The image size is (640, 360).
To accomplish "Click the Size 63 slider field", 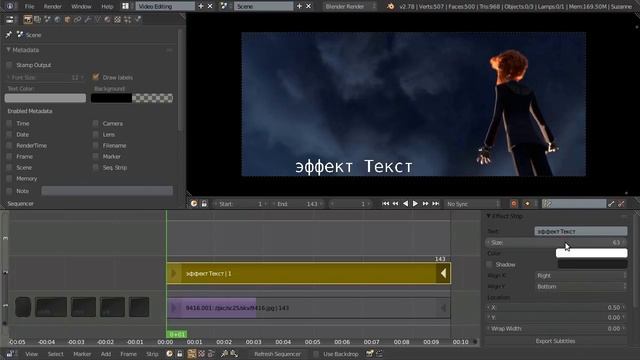I will coord(557,242).
